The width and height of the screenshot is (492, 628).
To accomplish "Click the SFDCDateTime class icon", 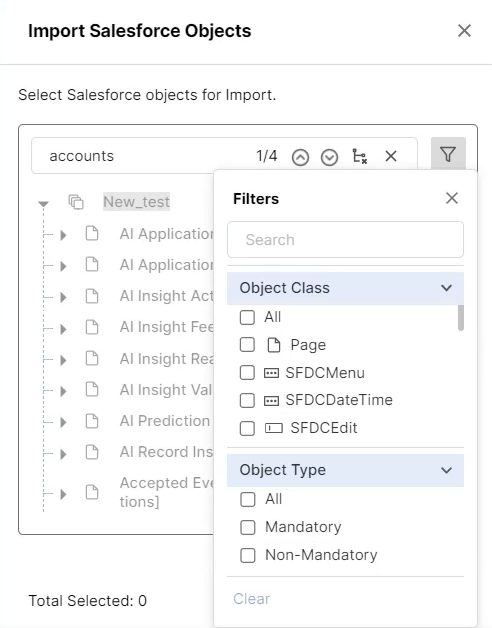I will 271,401.
